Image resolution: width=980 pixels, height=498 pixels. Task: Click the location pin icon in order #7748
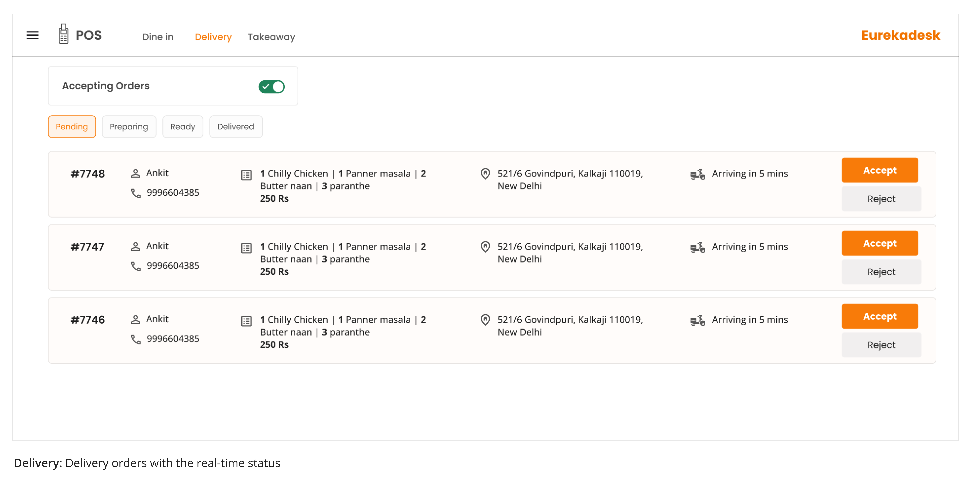pyautogui.click(x=485, y=174)
